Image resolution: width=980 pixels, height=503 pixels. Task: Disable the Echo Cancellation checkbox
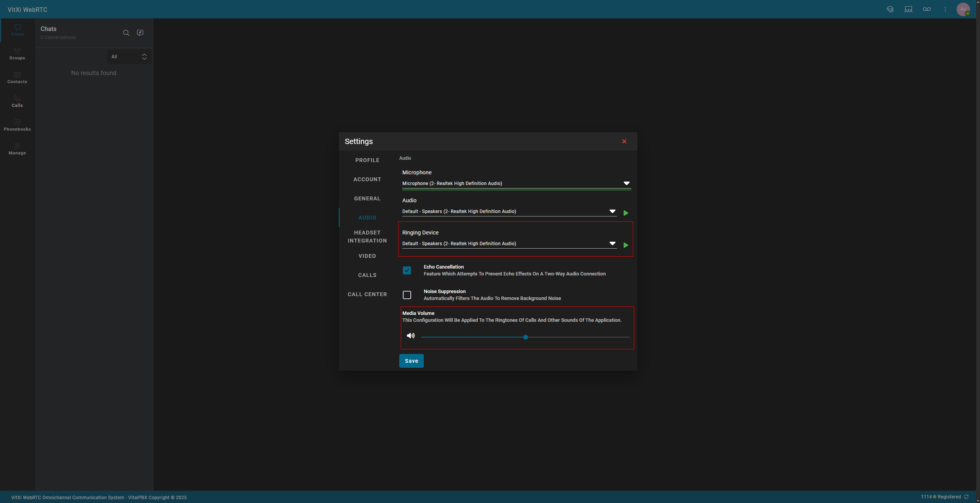coord(407,270)
